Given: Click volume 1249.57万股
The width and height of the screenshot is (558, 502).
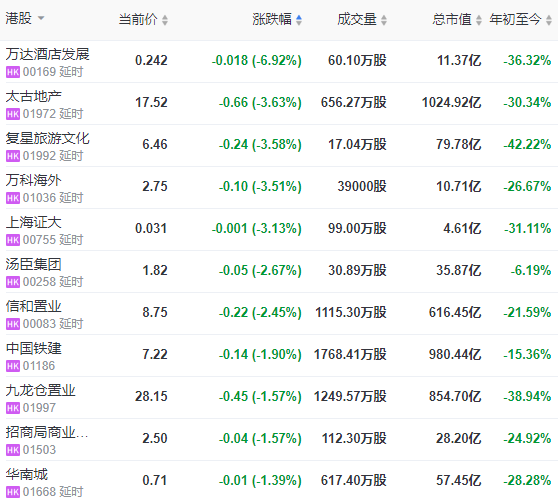Looking at the screenshot, I should pyautogui.click(x=350, y=396).
